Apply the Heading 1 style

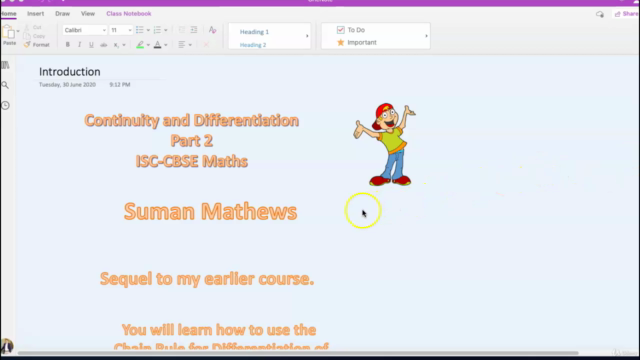click(254, 32)
